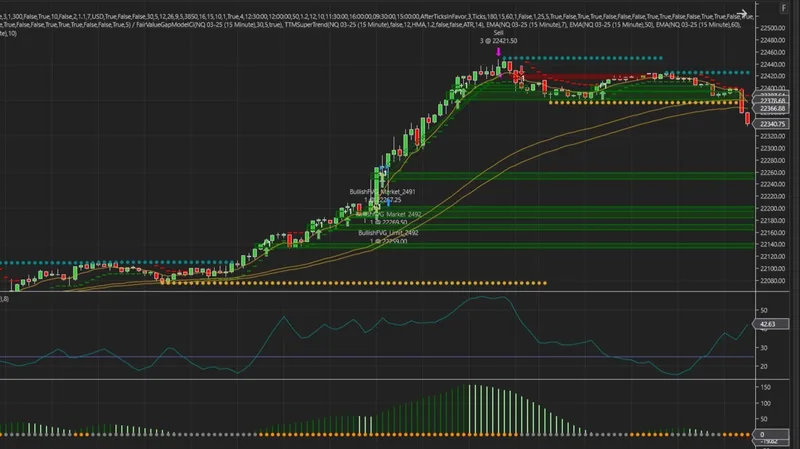Click the BullishFVG_Market_2491 trade label
The image size is (800, 449).
382,192
